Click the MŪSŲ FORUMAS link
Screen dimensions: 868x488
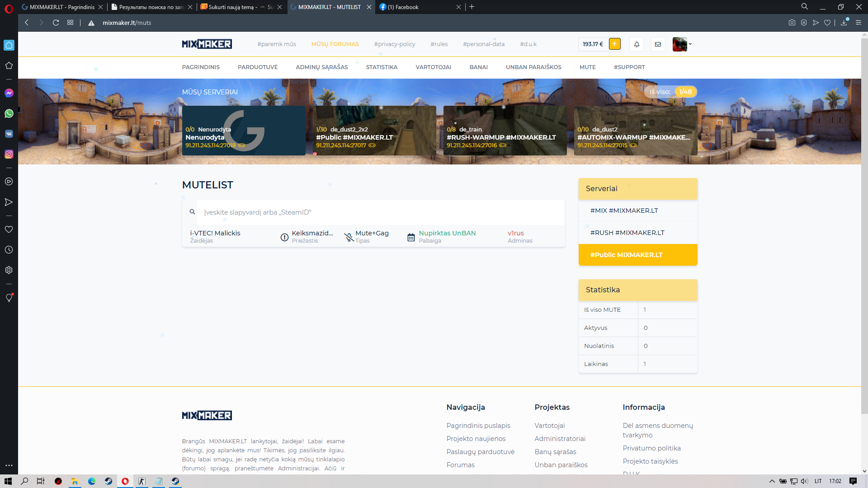[335, 44]
